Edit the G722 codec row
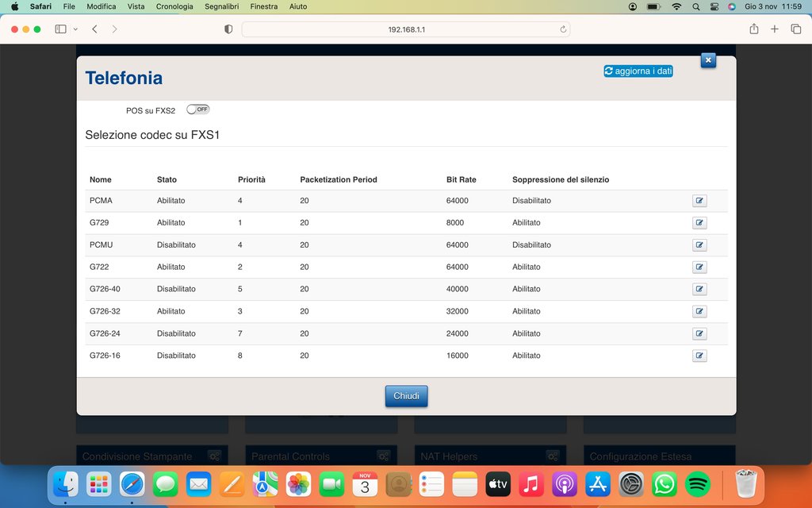812x508 pixels. point(699,267)
